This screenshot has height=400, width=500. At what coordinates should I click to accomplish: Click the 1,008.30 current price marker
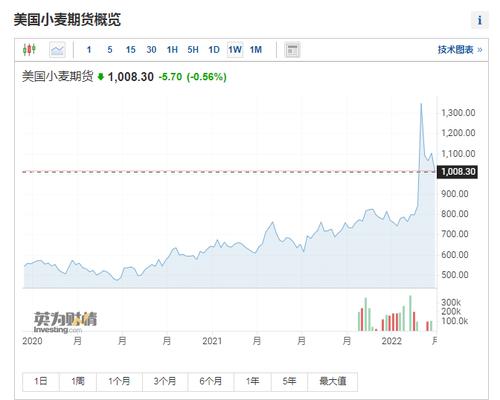click(x=458, y=172)
